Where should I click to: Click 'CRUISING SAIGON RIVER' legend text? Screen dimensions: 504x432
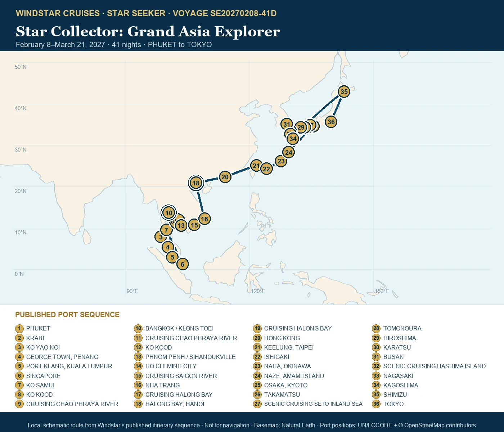point(181,376)
